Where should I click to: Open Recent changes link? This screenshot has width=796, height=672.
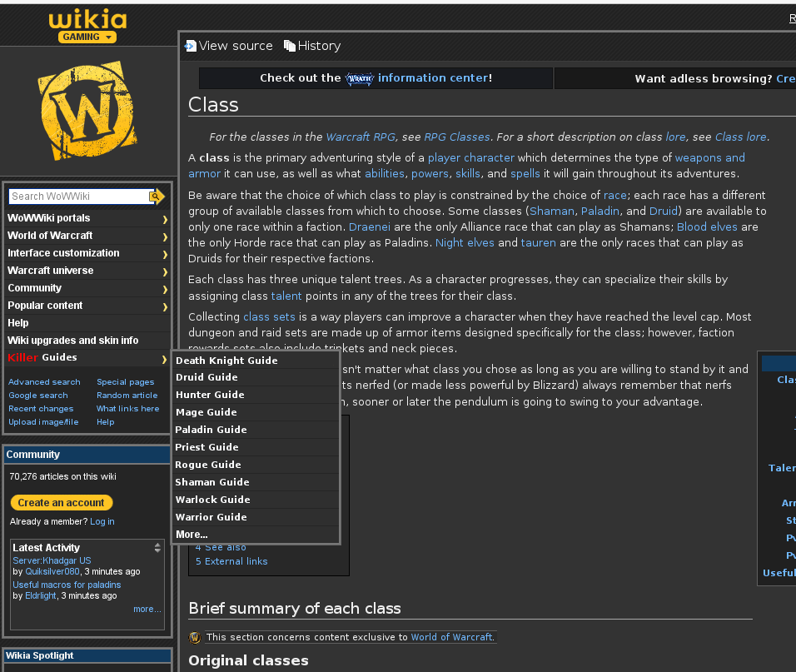(x=41, y=409)
